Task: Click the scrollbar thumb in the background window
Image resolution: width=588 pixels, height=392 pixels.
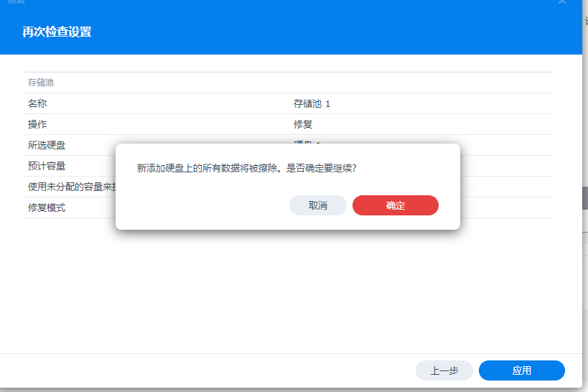Action: [x=585, y=198]
